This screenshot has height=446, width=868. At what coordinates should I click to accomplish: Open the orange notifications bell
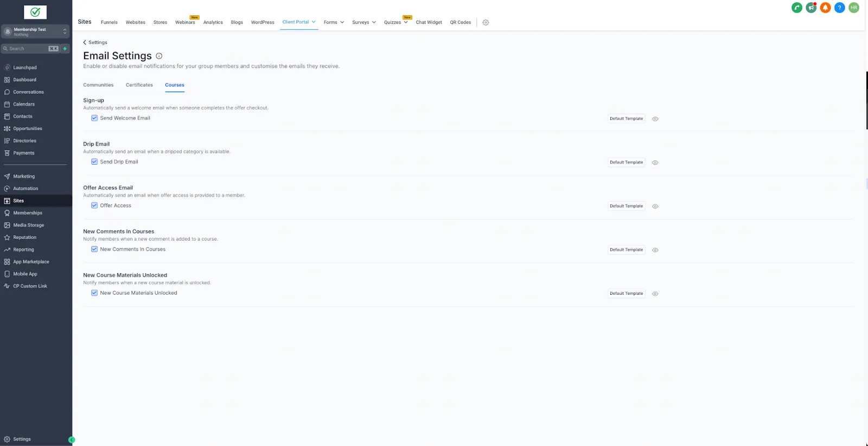tap(825, 8)
